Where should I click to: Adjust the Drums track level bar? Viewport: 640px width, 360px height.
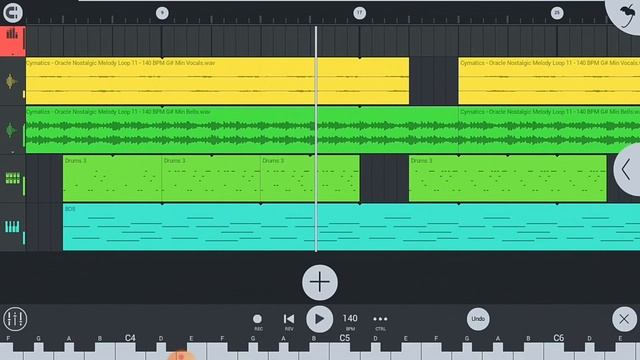click(24, 186)
